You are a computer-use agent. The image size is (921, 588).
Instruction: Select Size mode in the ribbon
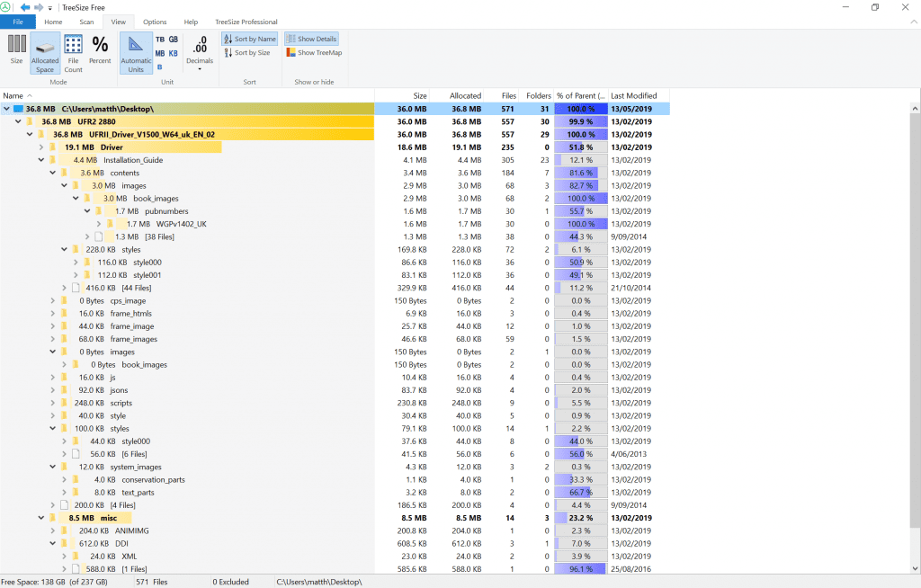[x=16, y=49]
